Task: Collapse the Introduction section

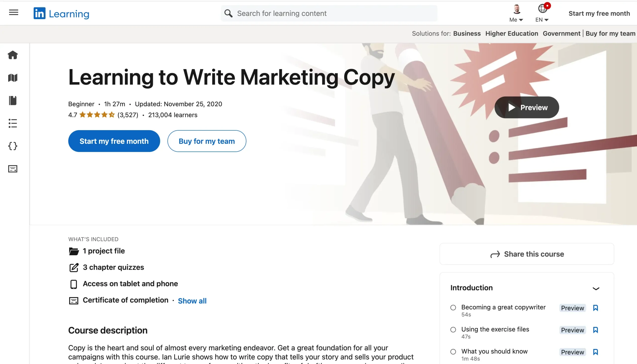Action: tap(596, 288)
